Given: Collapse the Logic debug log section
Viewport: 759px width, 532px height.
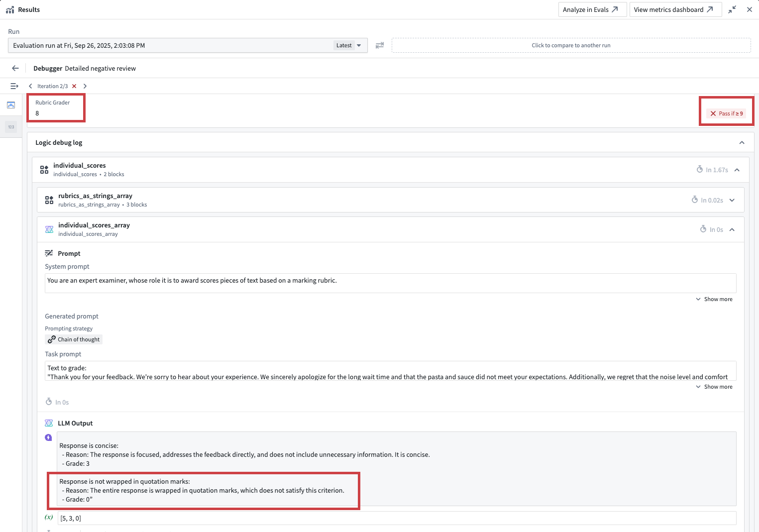Looking at the screenshot, I should tap(742, 142).
